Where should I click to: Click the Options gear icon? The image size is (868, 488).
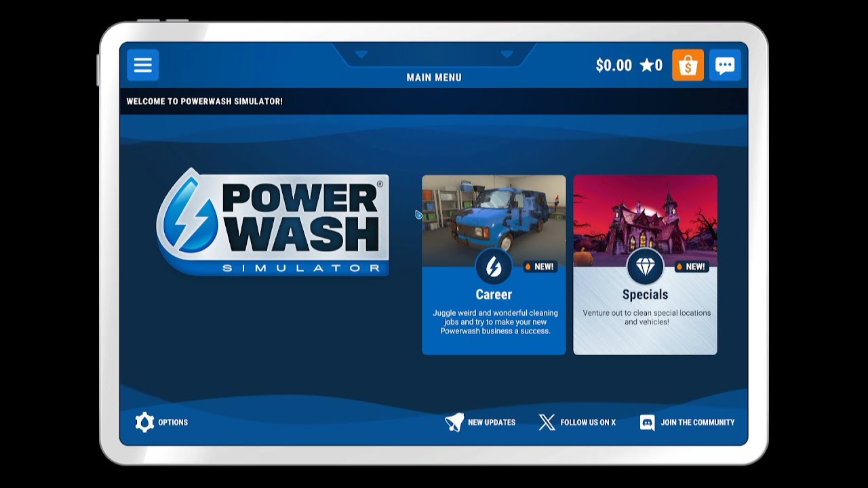pyautogui.click(x=144, y=422)
